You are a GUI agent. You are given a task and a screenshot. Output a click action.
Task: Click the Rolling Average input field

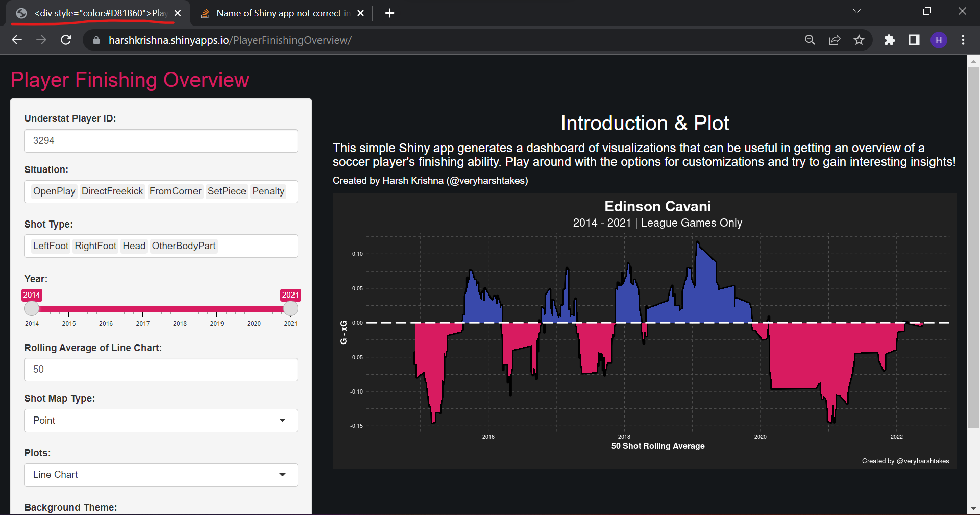[161, 370]
